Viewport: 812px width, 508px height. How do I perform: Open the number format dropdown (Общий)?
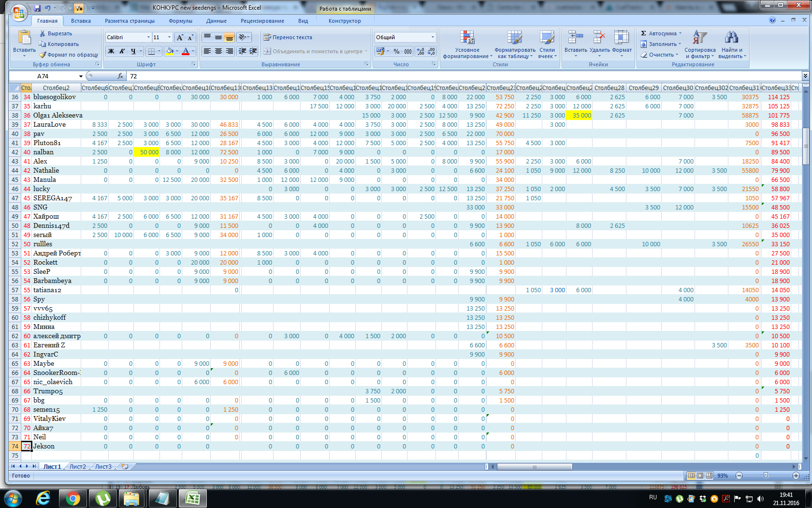point(433,37)
